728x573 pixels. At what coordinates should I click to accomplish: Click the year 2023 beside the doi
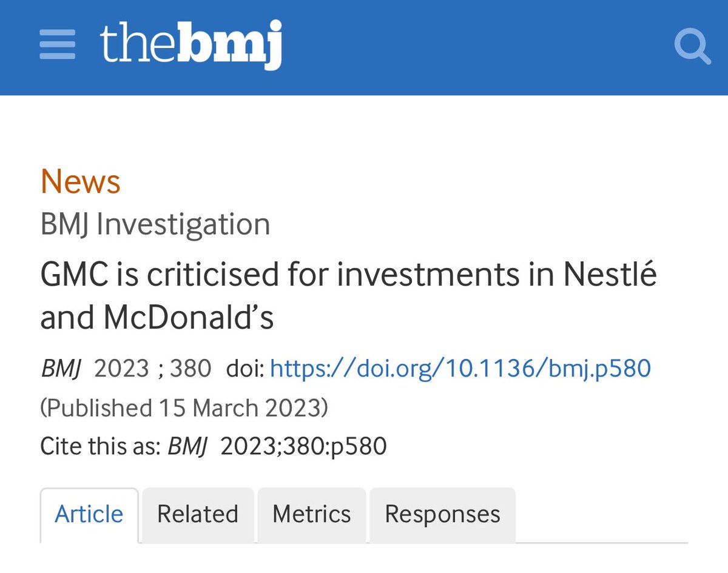pos(121,368)
